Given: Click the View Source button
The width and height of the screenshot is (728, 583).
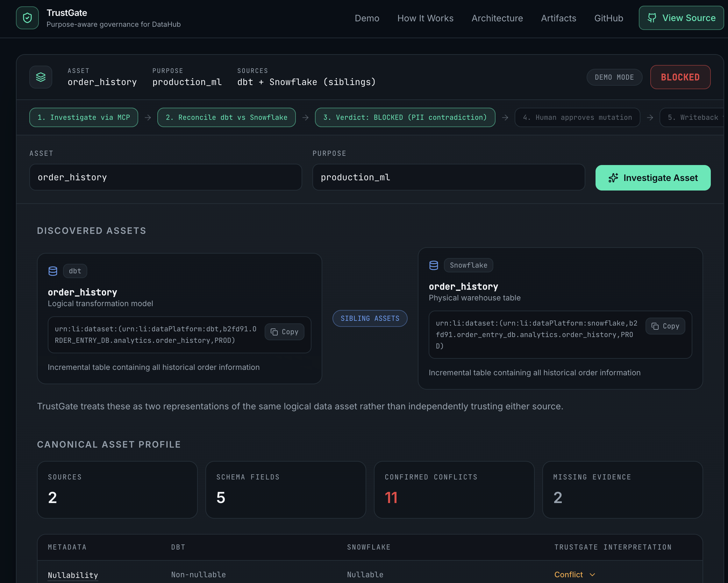Looking at the screenshot, I should (681, 18).
